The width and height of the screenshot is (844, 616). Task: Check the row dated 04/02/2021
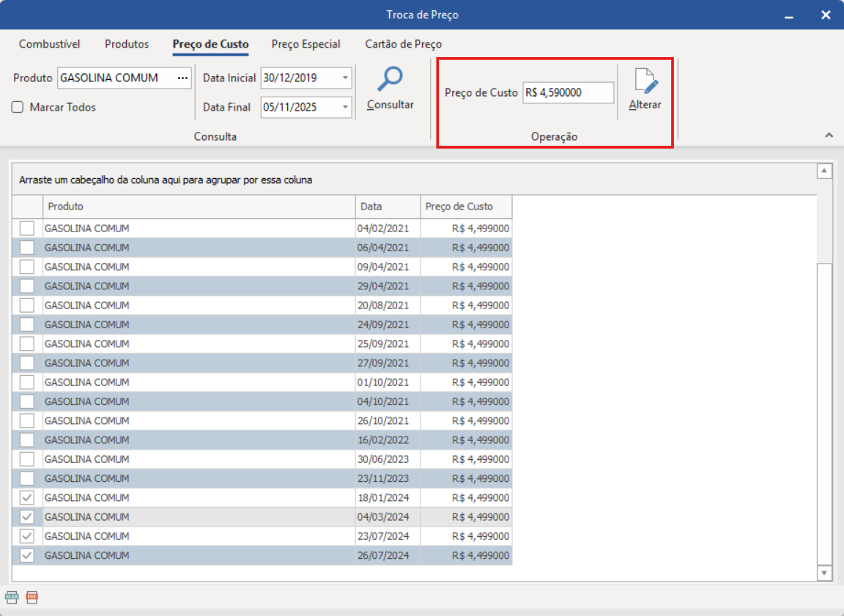[27, 229]
